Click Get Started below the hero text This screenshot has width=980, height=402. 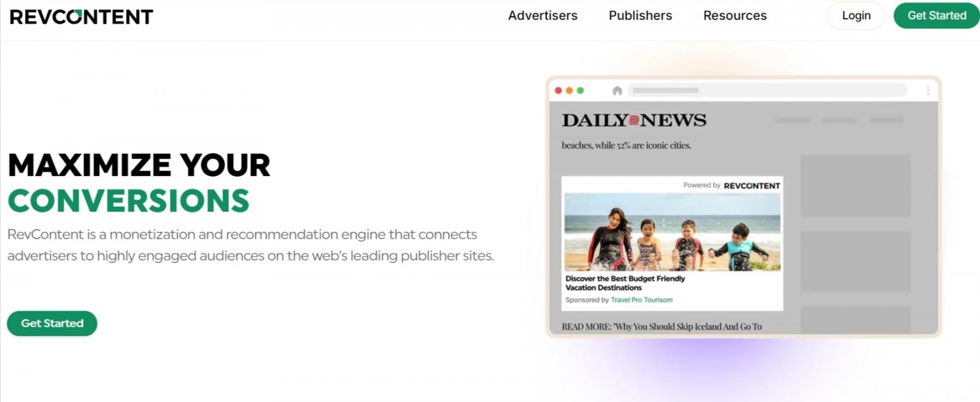[x=52, y=323]
